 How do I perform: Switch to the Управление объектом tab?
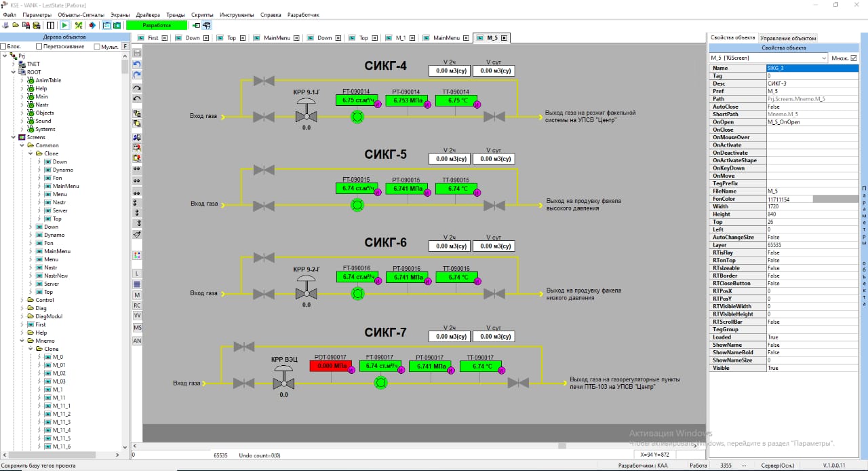tap(788, 38)
